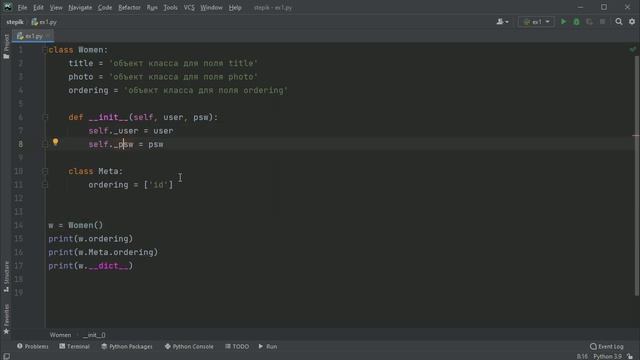Open the Structure tool window from the sidebar
This screenshot has width=640, height=360.
pos(6,276)
